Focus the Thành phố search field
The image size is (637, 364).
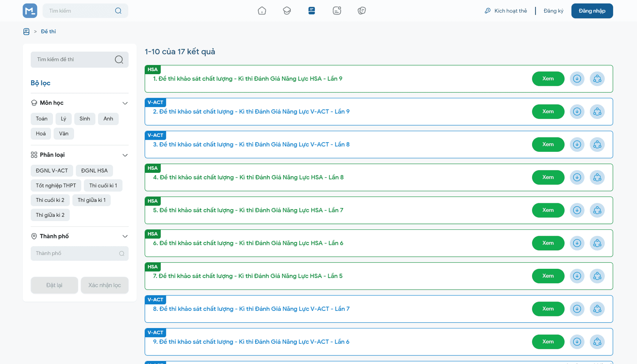click(80, 253)
